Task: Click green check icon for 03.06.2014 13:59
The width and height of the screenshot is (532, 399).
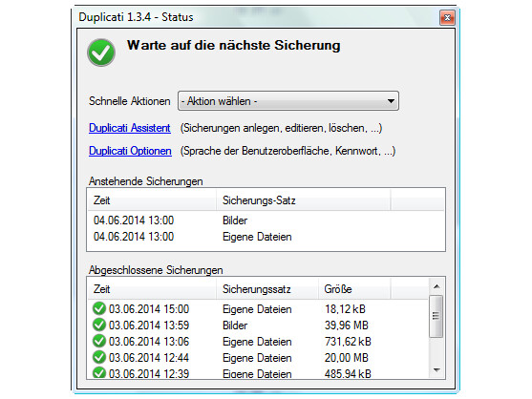Action: pos(99,325)
